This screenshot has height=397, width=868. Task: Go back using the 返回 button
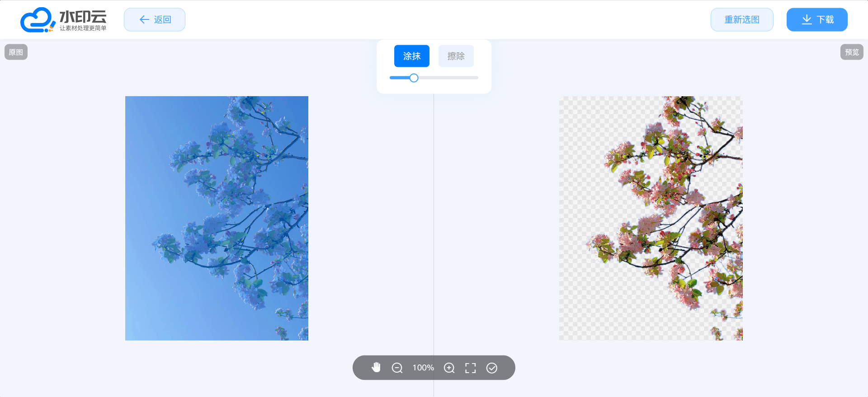[x=155, y=20]
